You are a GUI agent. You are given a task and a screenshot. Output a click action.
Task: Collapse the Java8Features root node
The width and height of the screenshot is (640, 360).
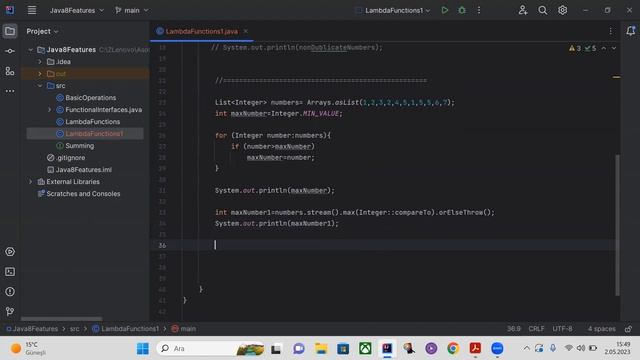[x=31, y=50]
